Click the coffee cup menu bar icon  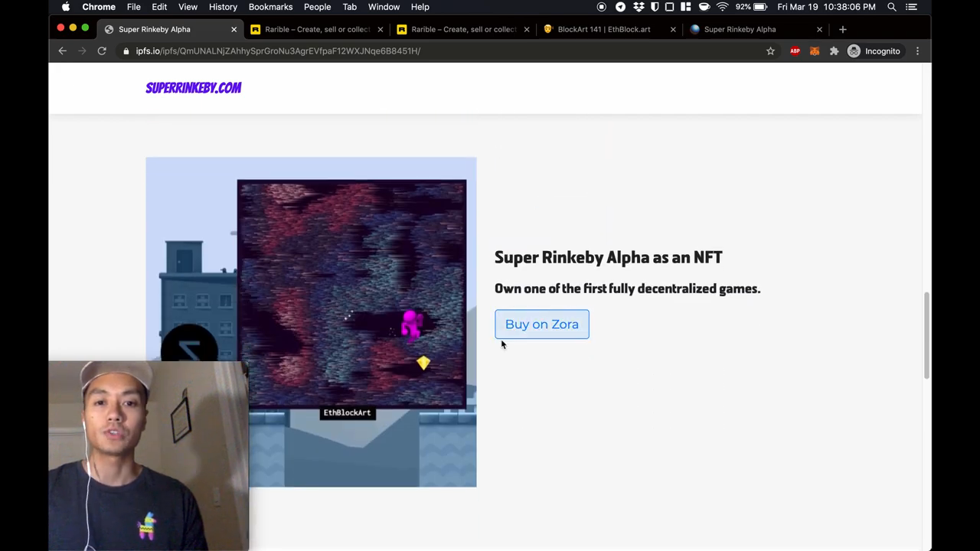pos(704,7)
